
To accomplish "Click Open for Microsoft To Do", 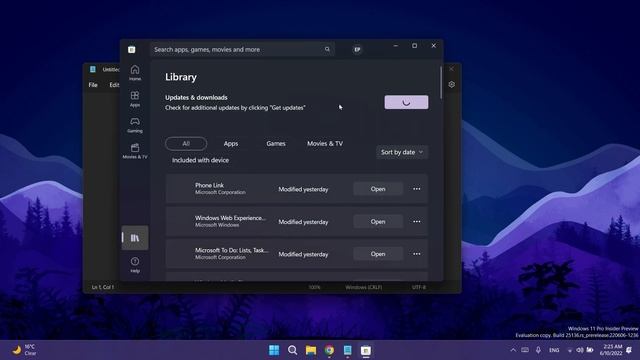I will (378, 254).
